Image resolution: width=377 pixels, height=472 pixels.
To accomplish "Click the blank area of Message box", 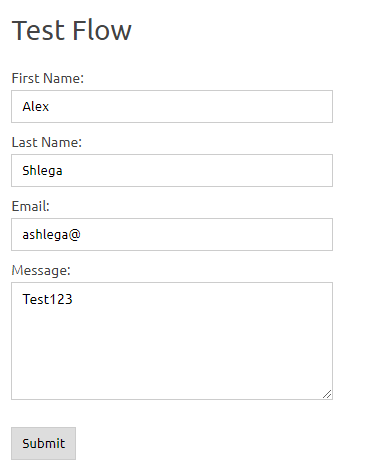I will point(172,353).
